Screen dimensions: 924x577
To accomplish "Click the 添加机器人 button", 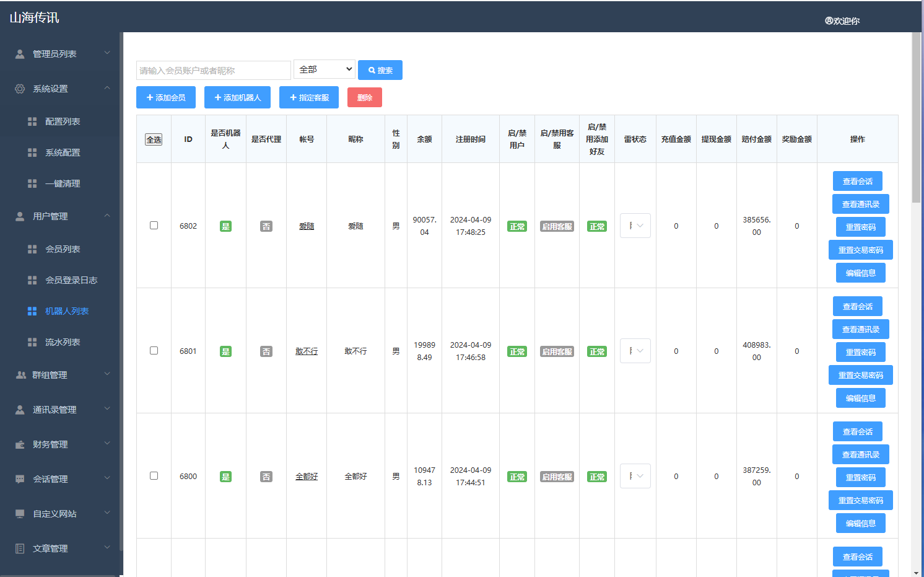I will pos(238,97).
